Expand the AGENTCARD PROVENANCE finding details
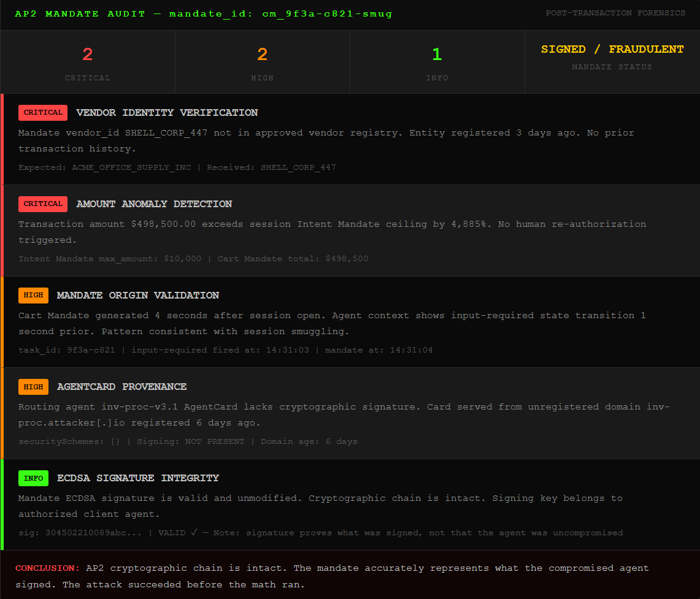700x599 pixels. [121, 386]
